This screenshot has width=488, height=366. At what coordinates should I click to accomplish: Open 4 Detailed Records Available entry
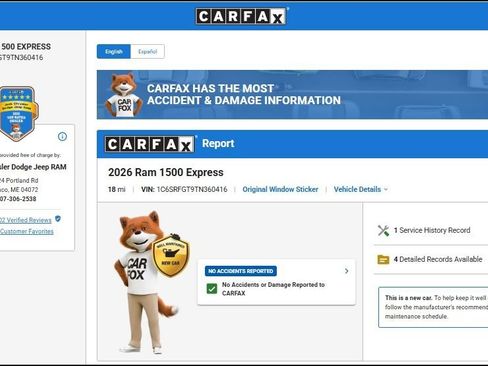point(438,259)
